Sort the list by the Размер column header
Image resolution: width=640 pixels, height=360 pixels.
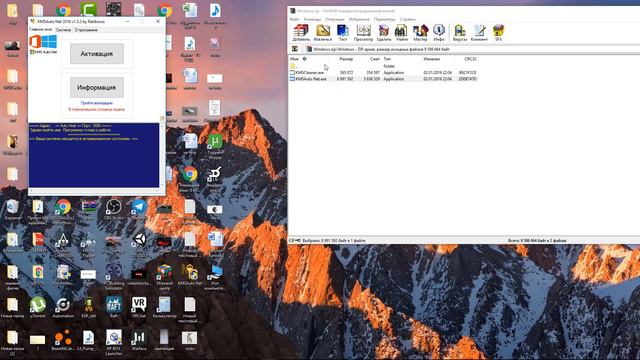tap(346, 59)
